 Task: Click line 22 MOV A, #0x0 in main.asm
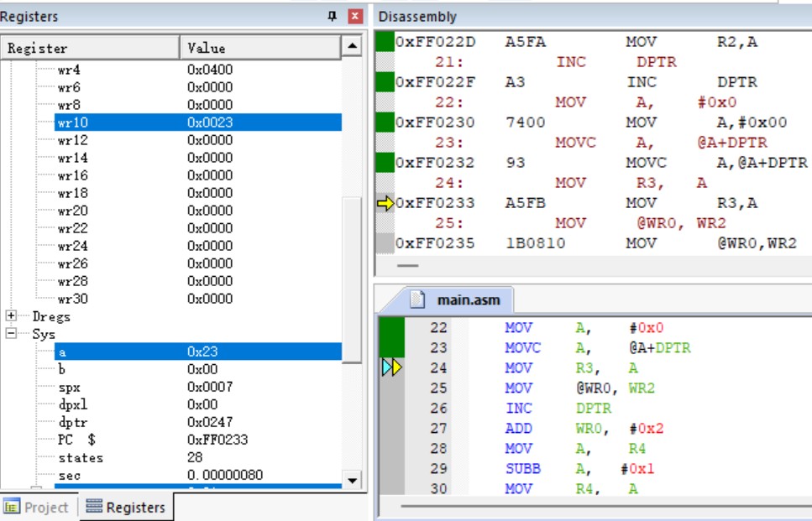click(584, 327)
